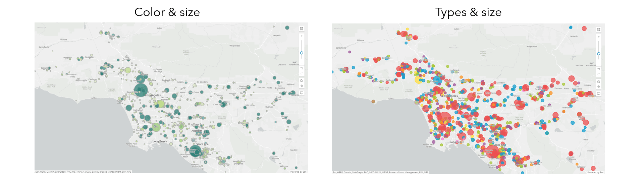644x186 pixels.
Task: Click yellow circle on right map
Action: pyautogui.click(x=418, y=79)
